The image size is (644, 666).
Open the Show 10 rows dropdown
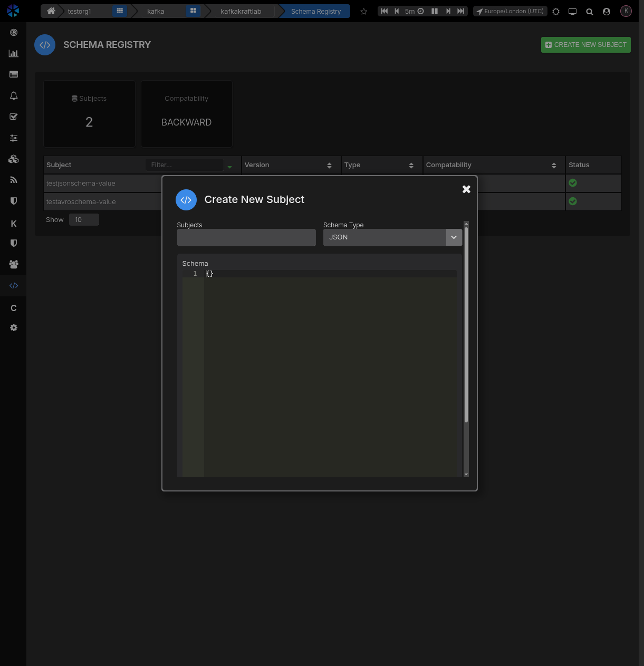(x=84, y=220)
